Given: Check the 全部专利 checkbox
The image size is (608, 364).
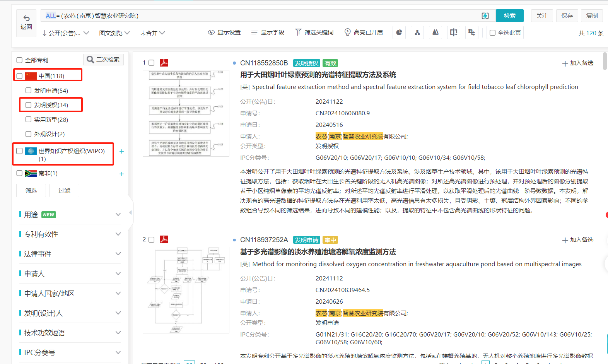Looking at the screenshot, I should (x=19, y=60).
